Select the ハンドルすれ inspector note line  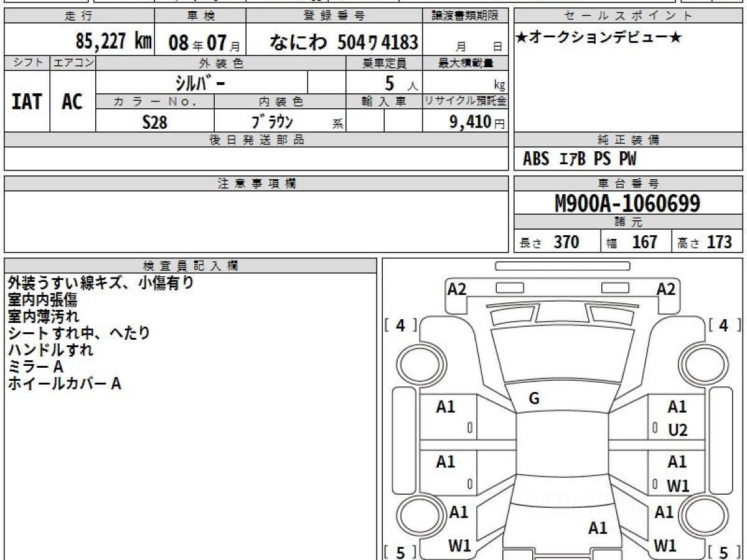(51, 350)
